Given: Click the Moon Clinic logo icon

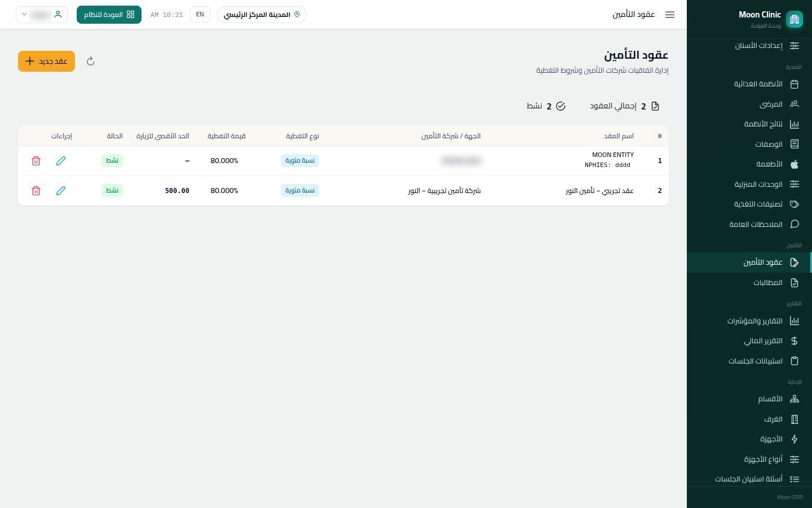Looking at the screenshot, I should pos(795,19).
